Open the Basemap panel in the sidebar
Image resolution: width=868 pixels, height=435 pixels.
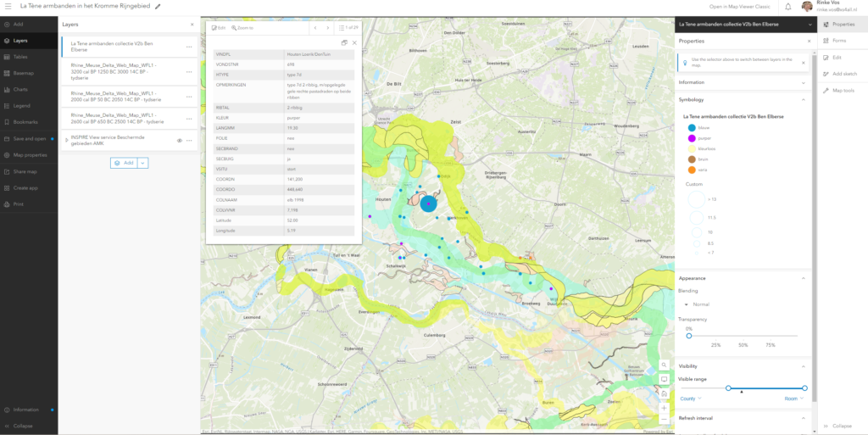click(x=23, y=73)
